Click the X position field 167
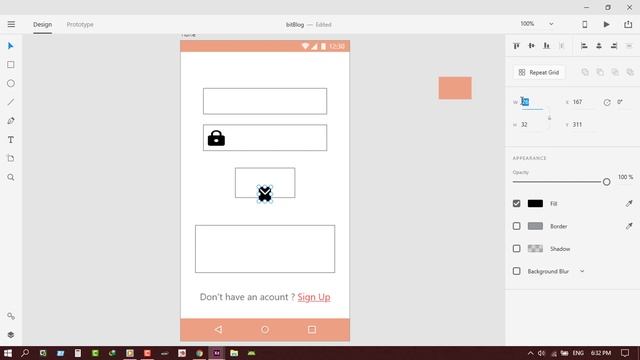Screen dimensions: 640x360 pyautogui.click(x=583, y=102)
